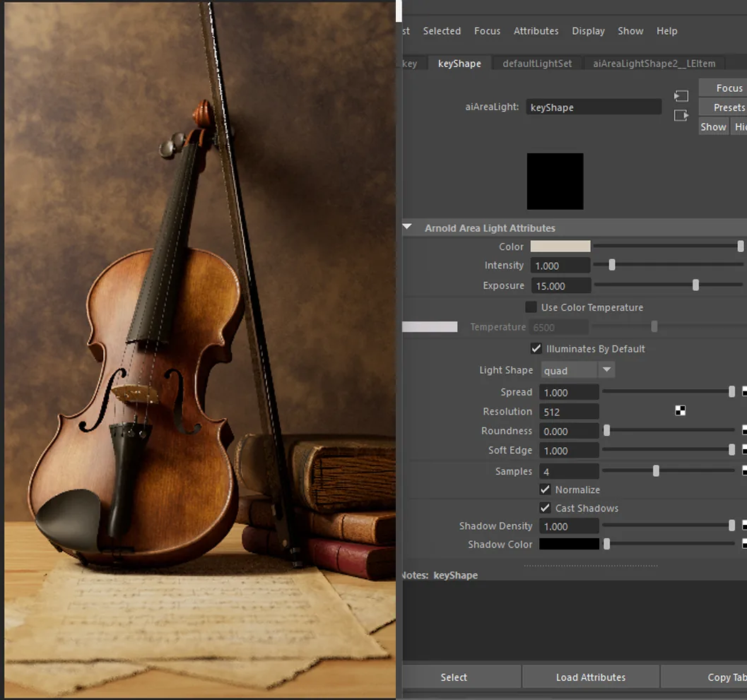747x700 pixels.
Task: Click the black light sample swatch
Action: [555, 181]
